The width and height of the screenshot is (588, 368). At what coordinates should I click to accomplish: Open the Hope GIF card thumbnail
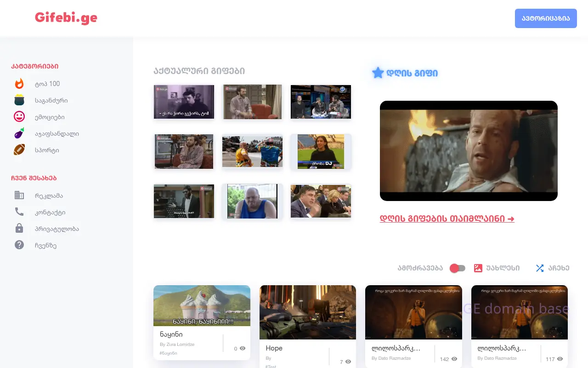pyautogui.click(x=307, y=312)
